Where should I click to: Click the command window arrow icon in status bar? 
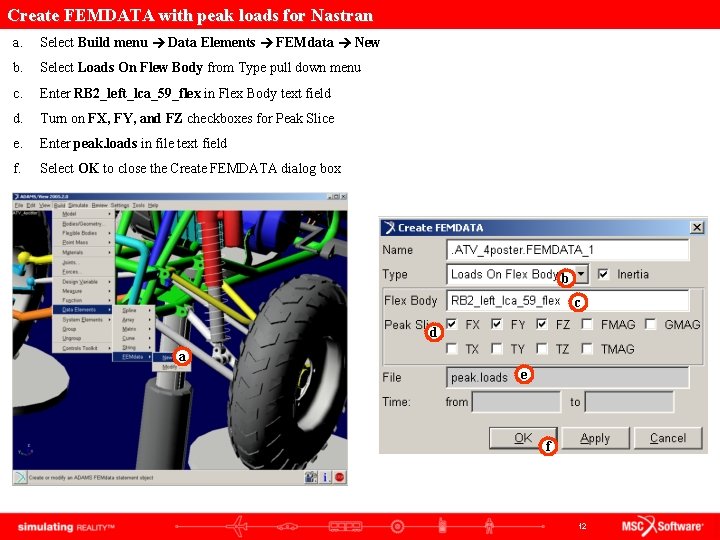pyautogui.click(x=20, y=477)
